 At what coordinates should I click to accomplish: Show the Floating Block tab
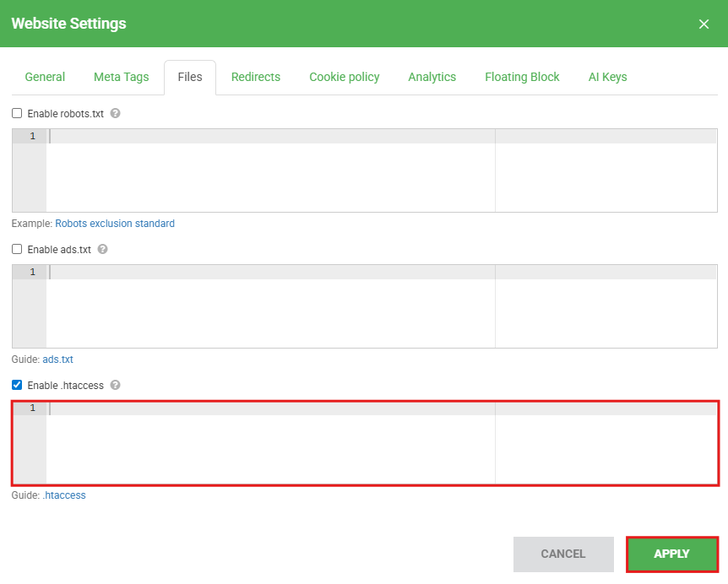point(522,77)
